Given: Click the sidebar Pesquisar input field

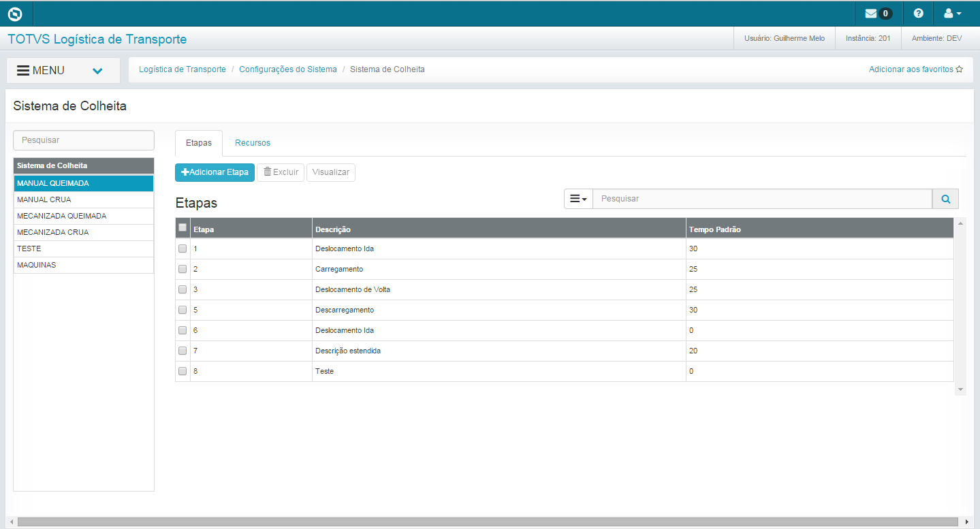Looking at the screenshot, I should click(84, 140).
